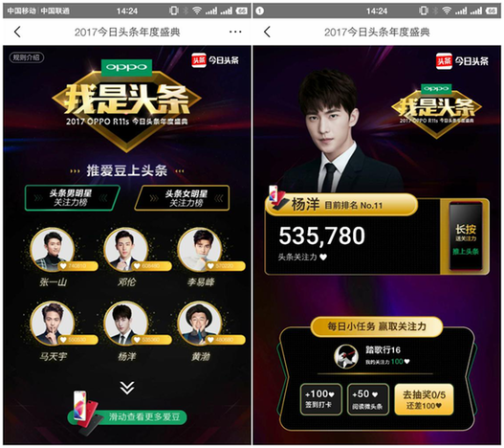Tap the back arrow on left screen
The width and height of the screenshot is (504, 448).
click(17, 32)
